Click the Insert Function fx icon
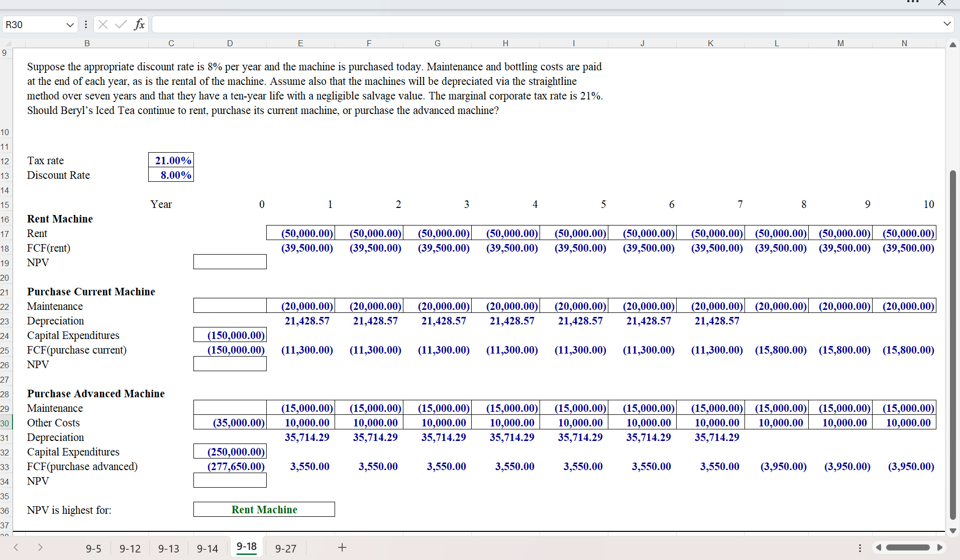Viewport: 960px width, 560px height. [139, 24]
